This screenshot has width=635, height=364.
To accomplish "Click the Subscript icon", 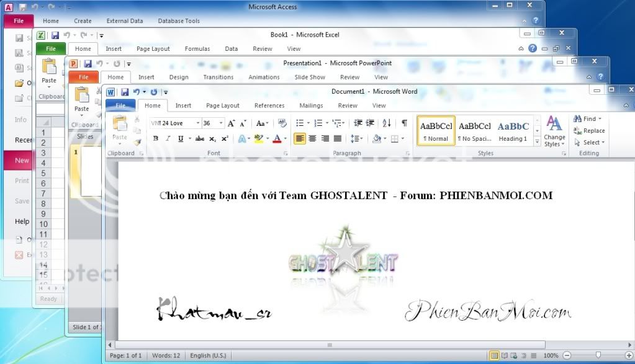I will click(213, 139).
